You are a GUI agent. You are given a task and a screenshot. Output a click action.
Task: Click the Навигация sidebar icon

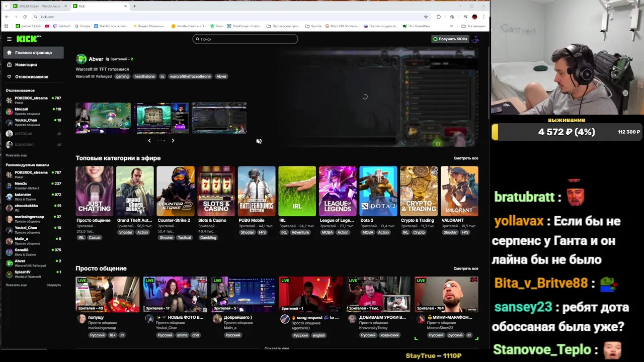9,64
